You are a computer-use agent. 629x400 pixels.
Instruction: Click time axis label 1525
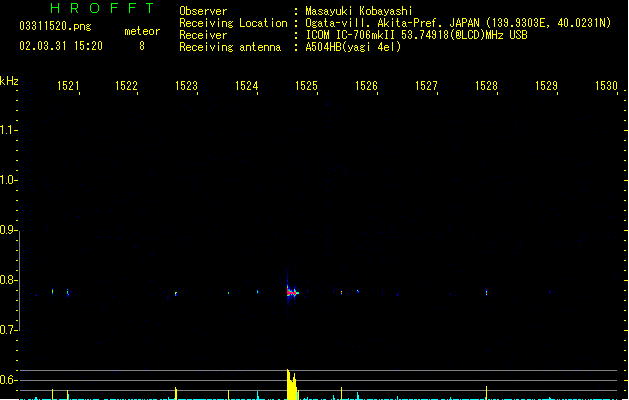pos(306,86)
